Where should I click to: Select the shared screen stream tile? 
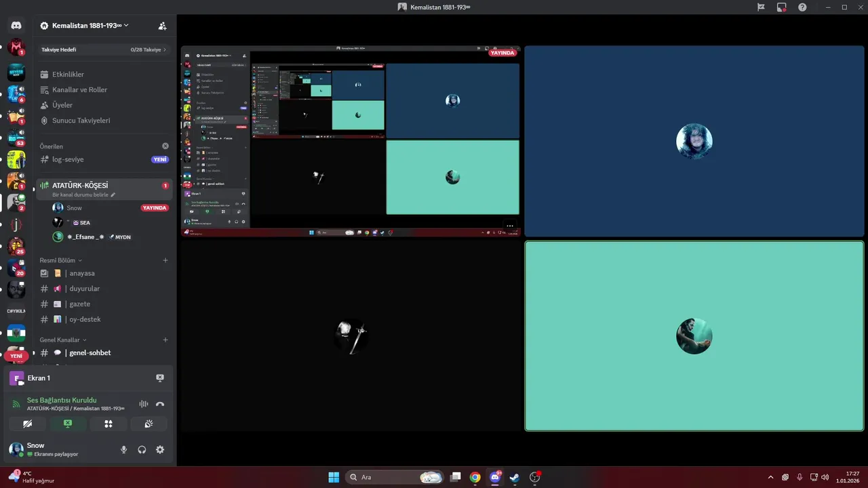pyautogui.click(x=351, y=141)
